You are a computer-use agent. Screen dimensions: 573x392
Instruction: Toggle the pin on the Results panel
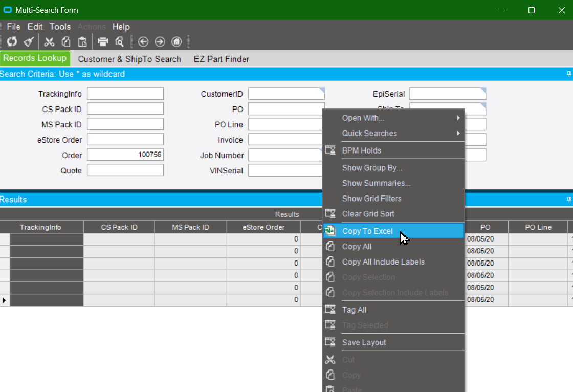568,199
